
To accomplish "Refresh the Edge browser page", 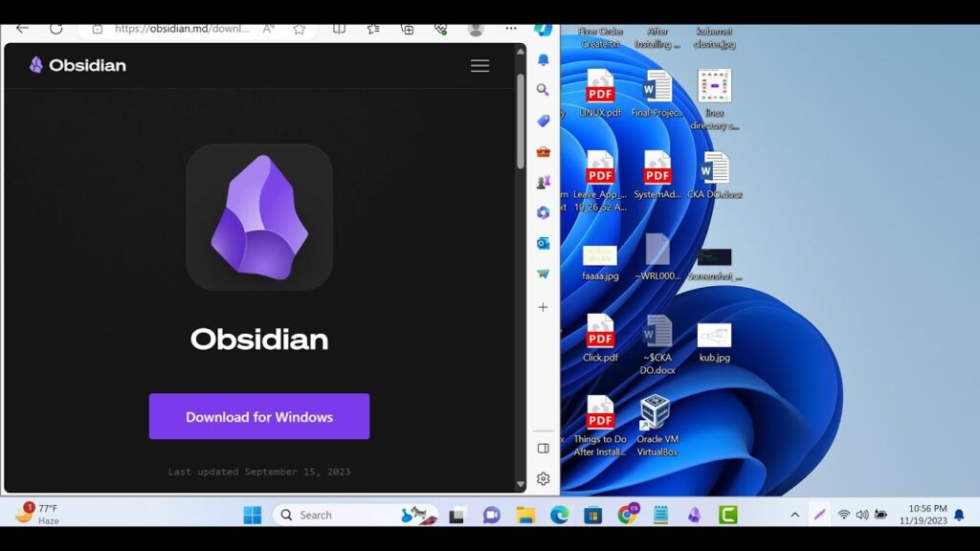I will coord(56,29).
